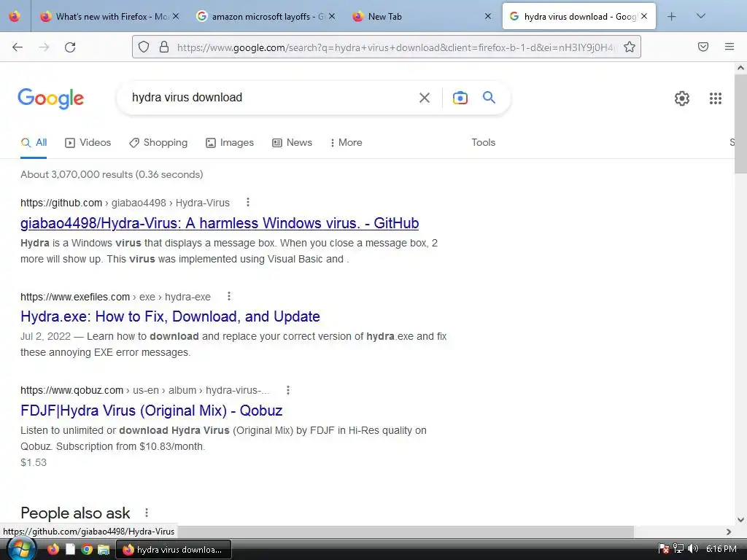This screenshot has height=560, width=747.
Task: Click the github.com breadcrumb URL
Action: tap(125, 203)
